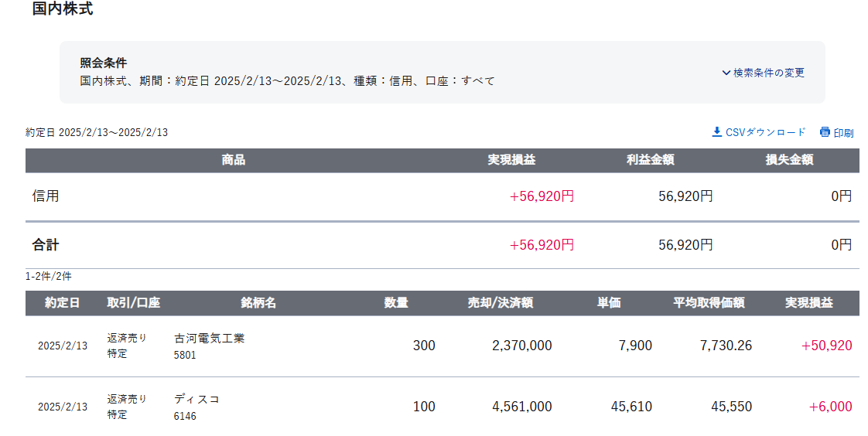
Task: Click the +50,920 realized profit value
Action: tap(826, 346)
